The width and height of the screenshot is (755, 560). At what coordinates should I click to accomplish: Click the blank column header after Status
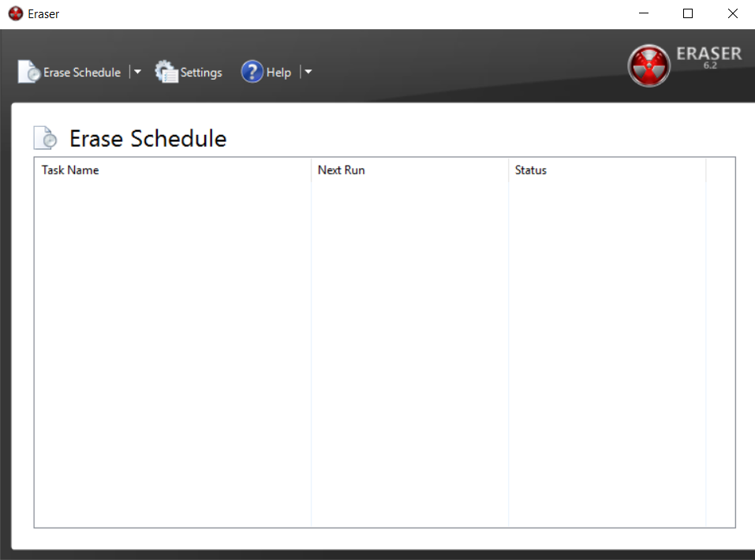(720, 170)
